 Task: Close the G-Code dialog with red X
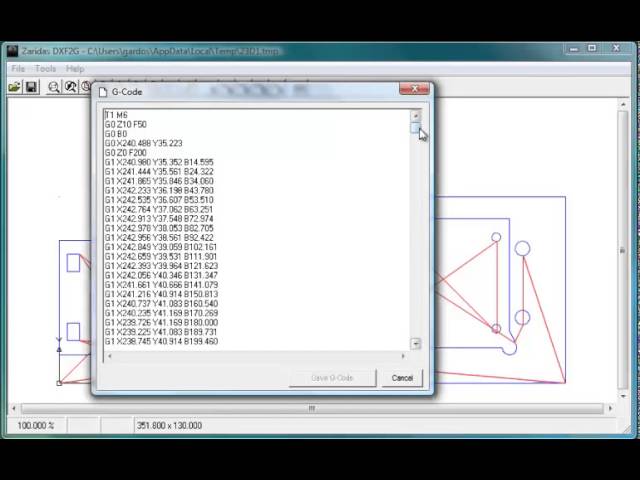click(x=414, y=89)
